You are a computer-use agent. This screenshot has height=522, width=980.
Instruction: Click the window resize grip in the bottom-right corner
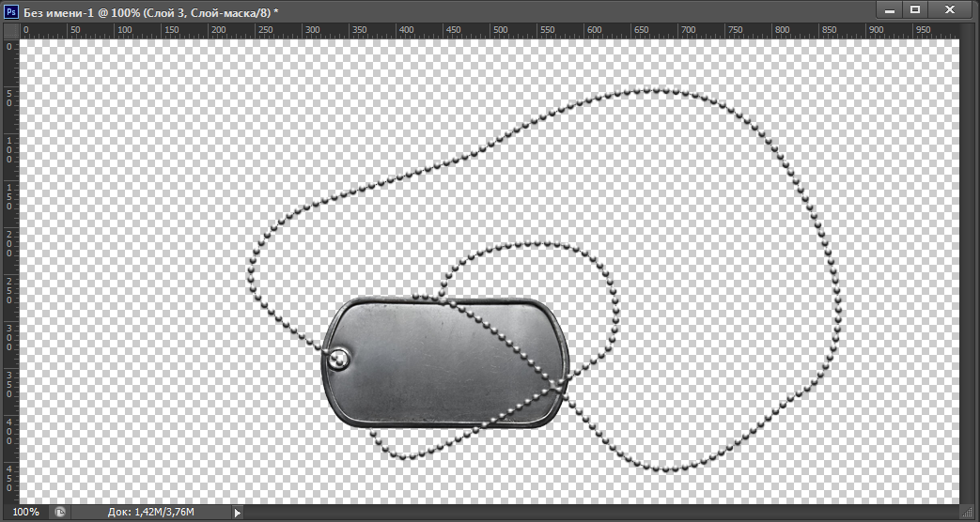968,513
